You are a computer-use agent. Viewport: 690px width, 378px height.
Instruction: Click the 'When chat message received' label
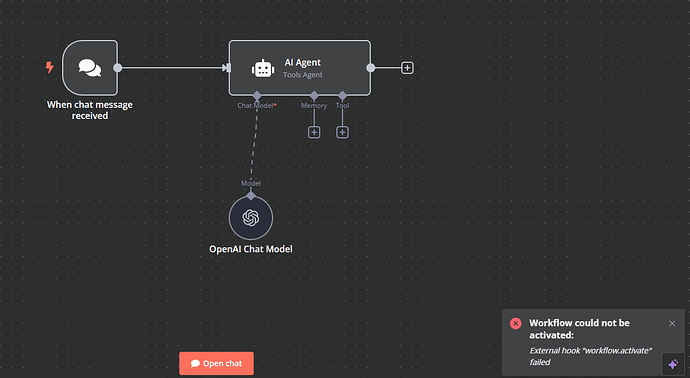point(90,110)
